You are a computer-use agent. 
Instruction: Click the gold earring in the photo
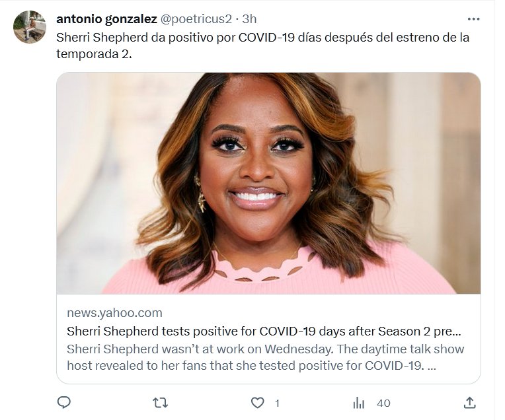pos(200,194)
